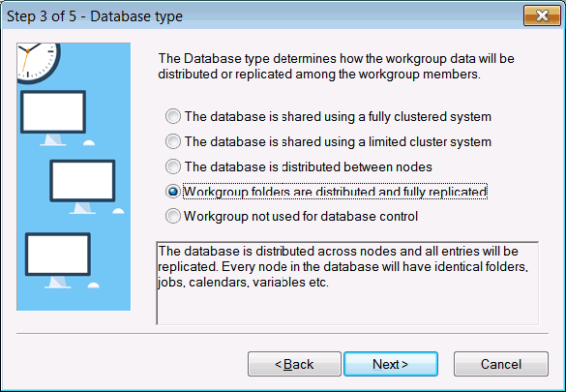Click the clock icon in the sidebar image

[38, 62]
